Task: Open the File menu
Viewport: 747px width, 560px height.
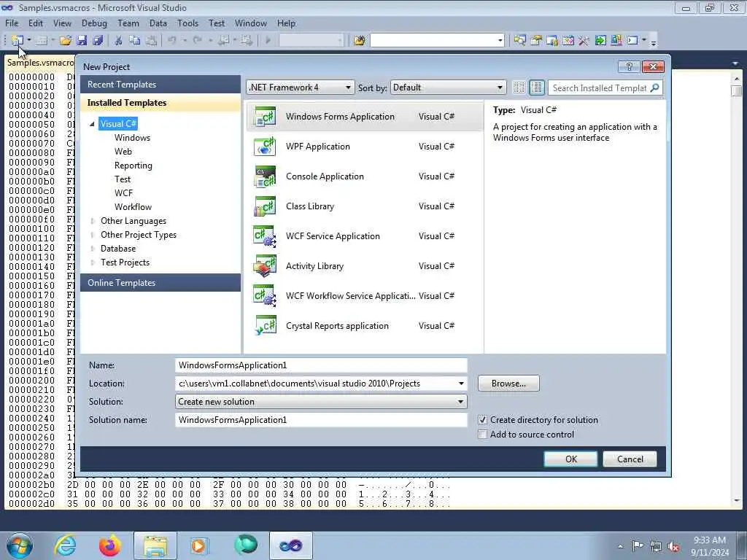Action: 12,23
